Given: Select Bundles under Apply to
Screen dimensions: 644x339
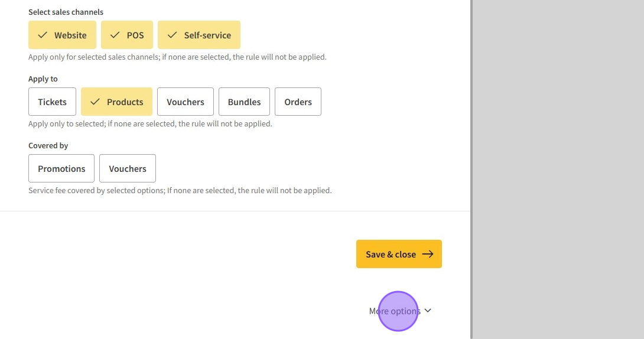Looking at the screenshot, I should click(244, 102).
